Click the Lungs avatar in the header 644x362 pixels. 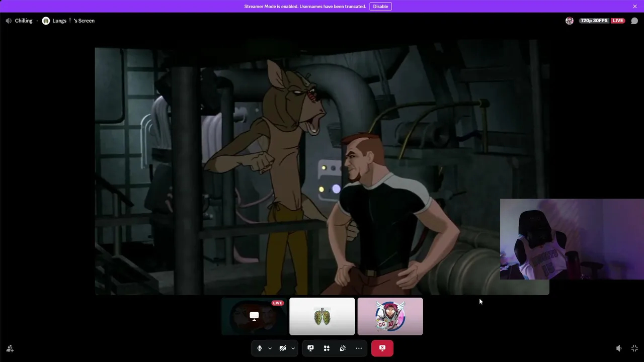[x=46, y=21]
